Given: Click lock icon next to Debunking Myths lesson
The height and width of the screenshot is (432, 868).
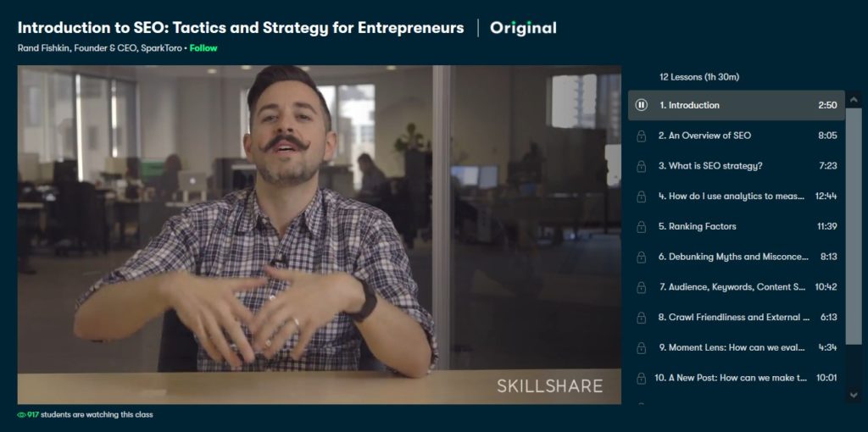Looking at the screenshot, I should [641, 258].
